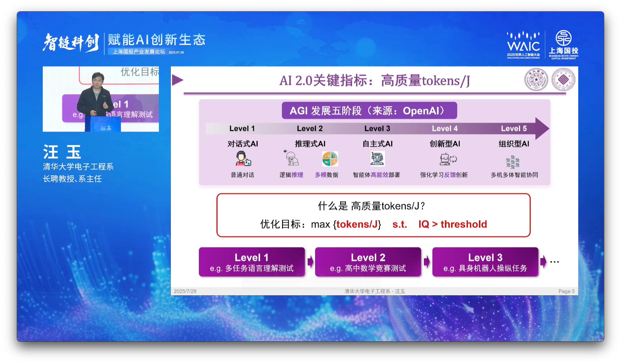The height and width of the screenshot is (364, 621).
Task: Click the purple play triangle beside slide title
Action: 177,80
